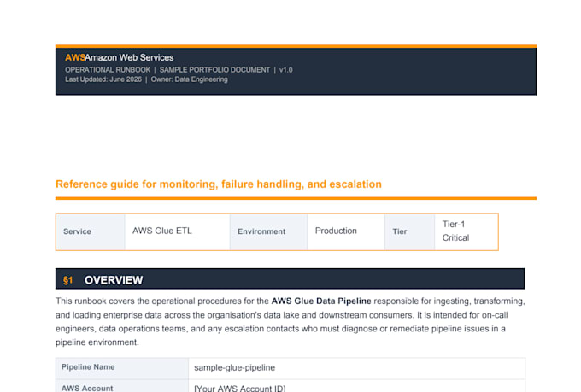Click the orange AWS logo text

coord(75,57)
